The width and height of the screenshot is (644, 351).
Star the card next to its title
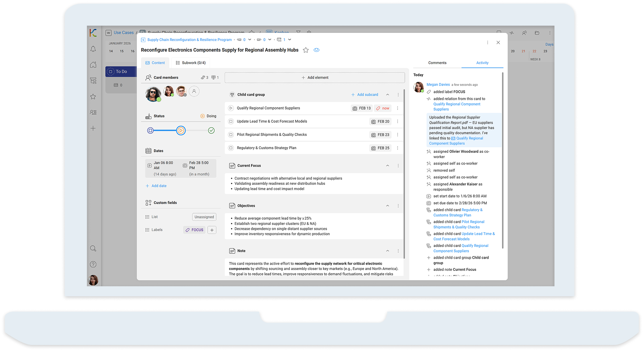coord(306,50)
